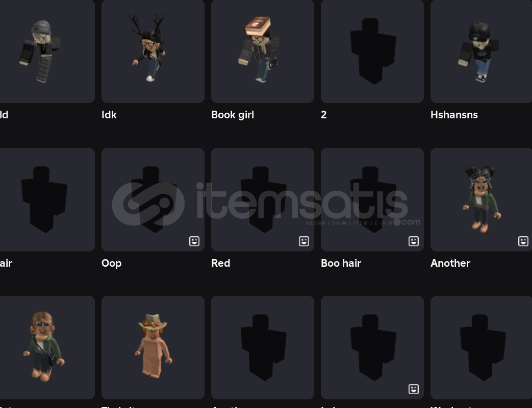
Task: Click the face icon on Another outfit
Action: (x=523, y=241)
